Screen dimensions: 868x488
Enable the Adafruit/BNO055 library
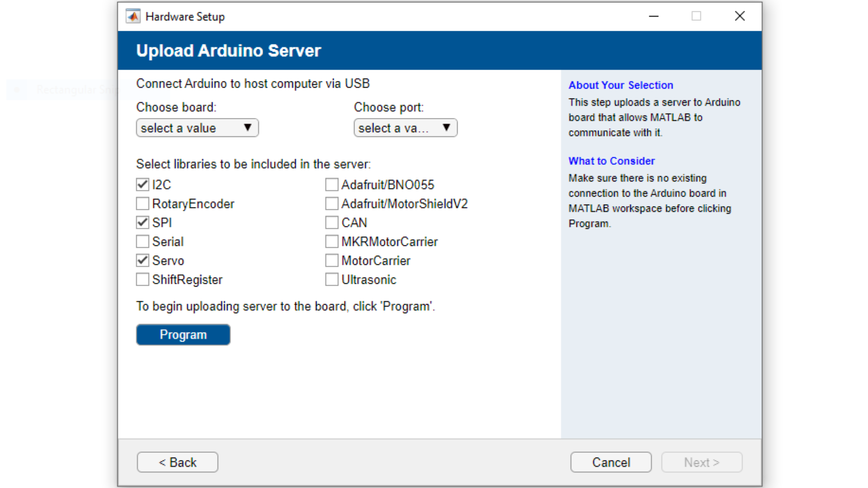point(331,184)
